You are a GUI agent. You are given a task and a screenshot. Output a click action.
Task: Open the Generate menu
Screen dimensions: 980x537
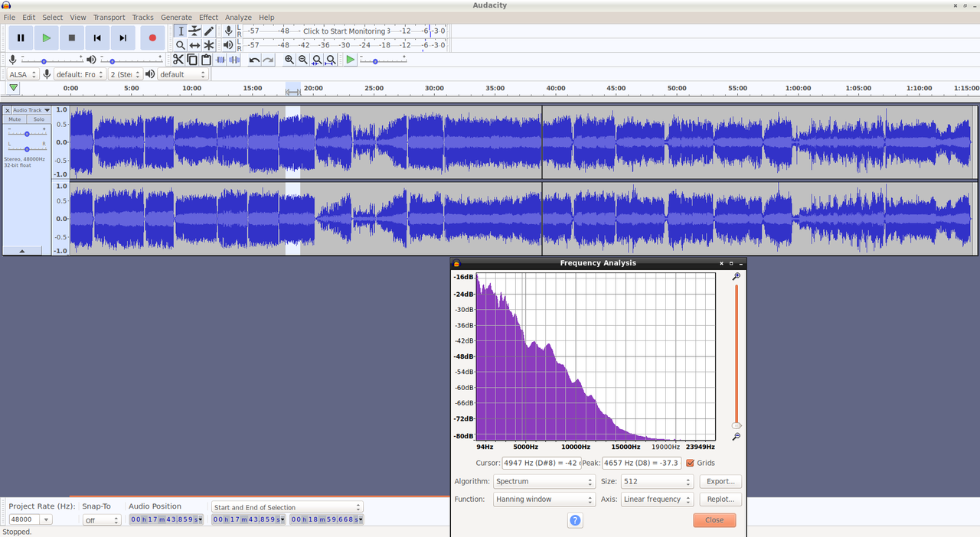[176, 17]
